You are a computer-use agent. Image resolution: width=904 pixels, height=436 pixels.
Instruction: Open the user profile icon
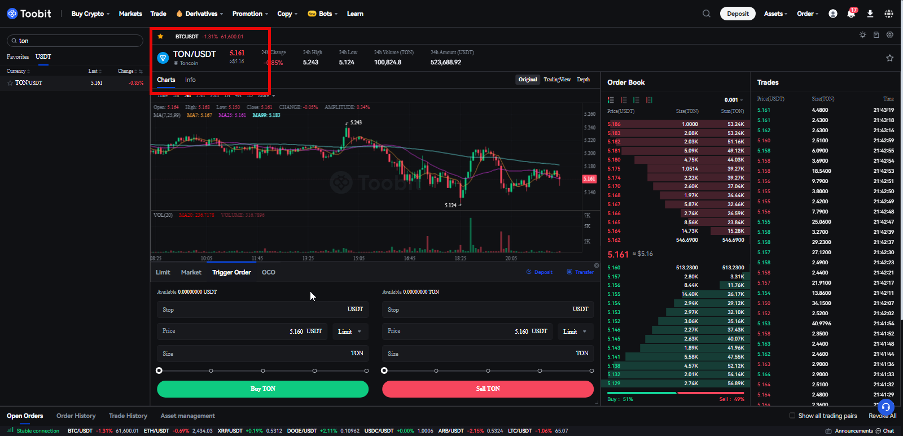point(832,14)
